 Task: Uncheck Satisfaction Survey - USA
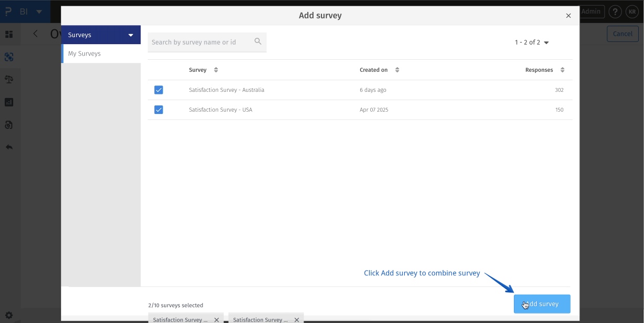pos(159,110)
